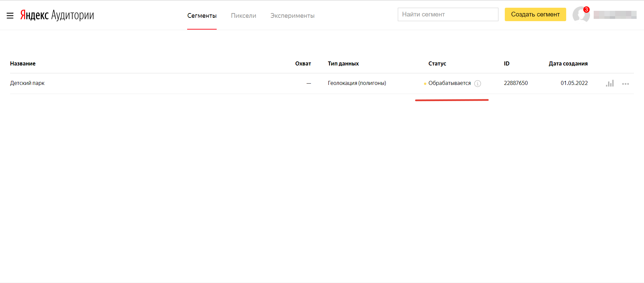
Task: Focus the Найти сегмент search field
Action: [448, 14]
